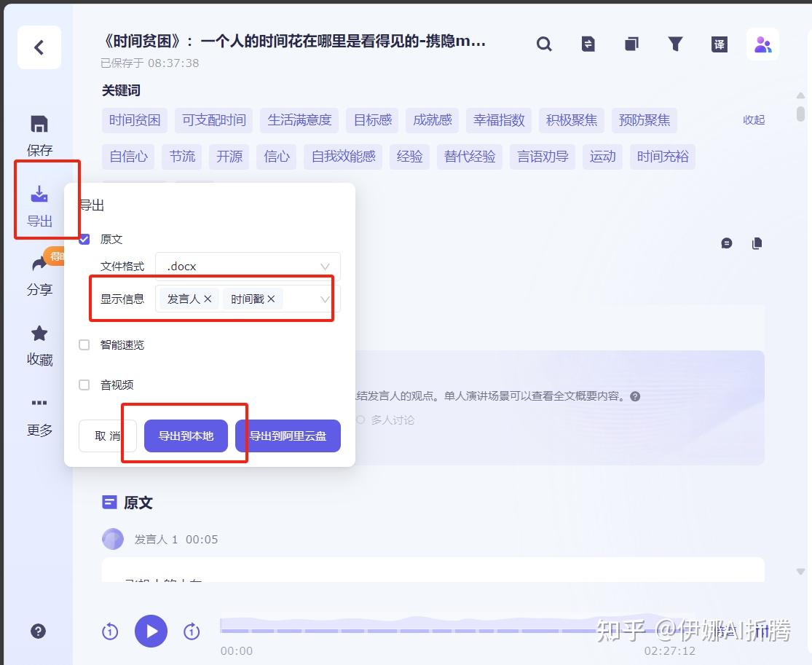Click 取消 to cancel export
Screen dimensions: 812x665
click(108, 436)
